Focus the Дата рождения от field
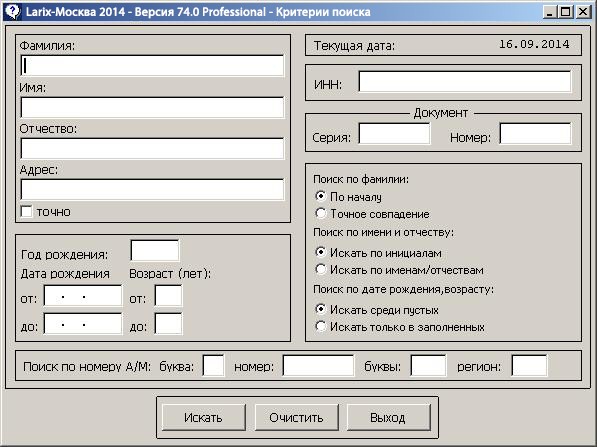This screenshot has height=447, width=597. (83, 296)
